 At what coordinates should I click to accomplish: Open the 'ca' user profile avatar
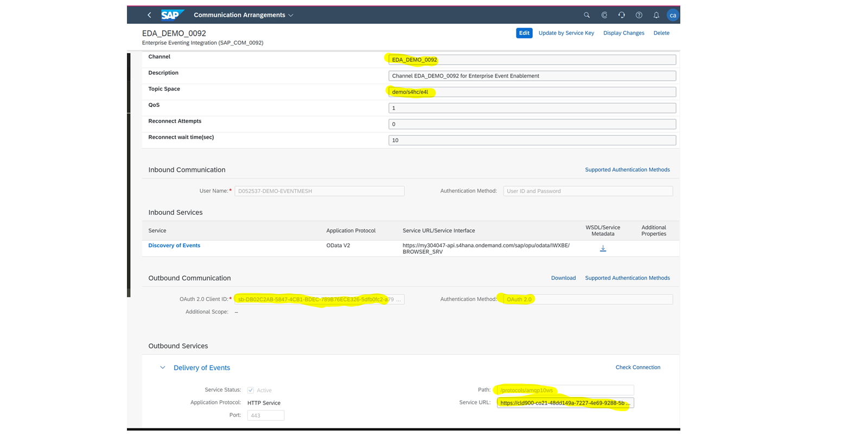(x=673, y=15)
